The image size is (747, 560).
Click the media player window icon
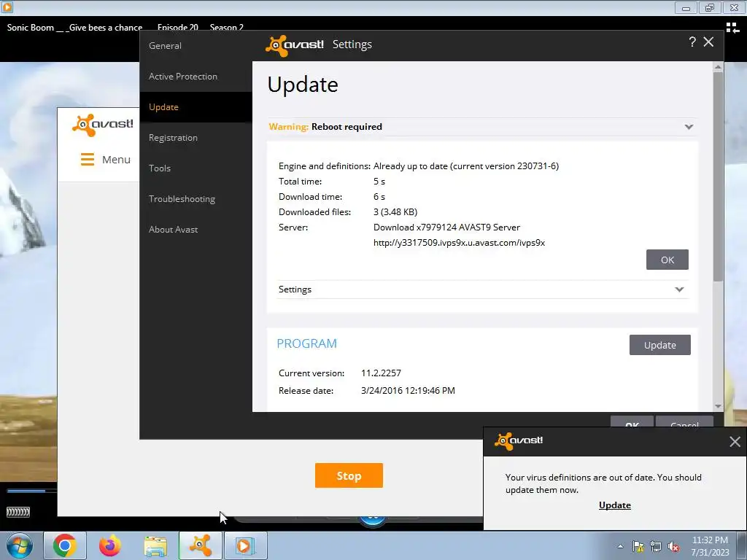tap(7, 7)
